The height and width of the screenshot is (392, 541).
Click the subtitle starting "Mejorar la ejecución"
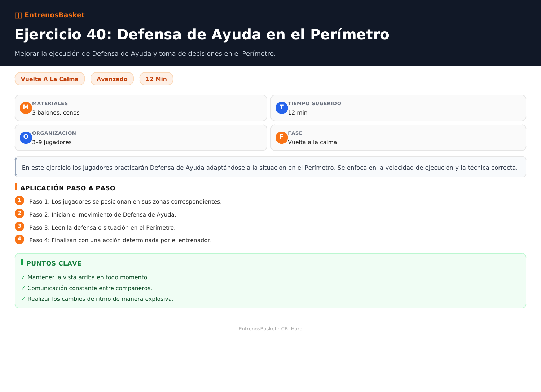145,54
